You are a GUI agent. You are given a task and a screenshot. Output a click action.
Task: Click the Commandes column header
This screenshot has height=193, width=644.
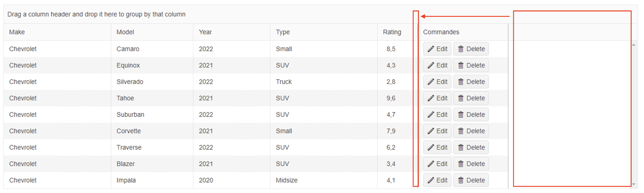coord(441,32)
